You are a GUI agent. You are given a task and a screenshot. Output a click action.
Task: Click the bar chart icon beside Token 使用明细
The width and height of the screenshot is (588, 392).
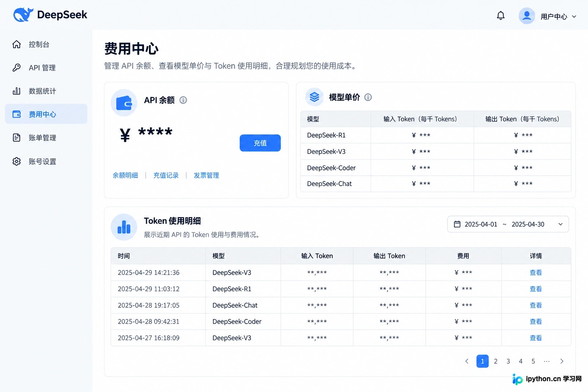(124, 227)
